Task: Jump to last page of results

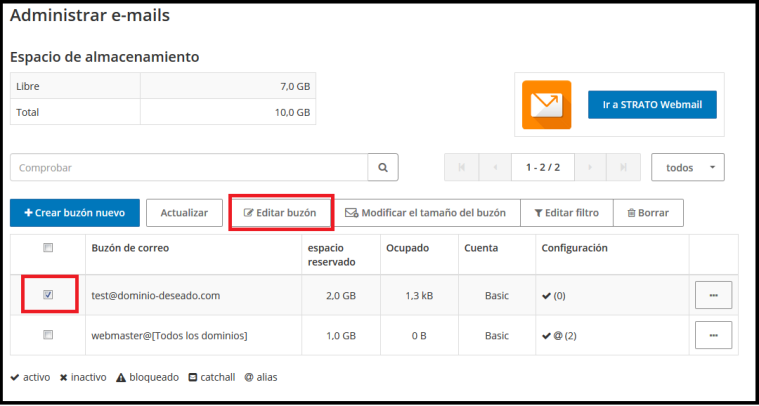Action: tap(624, 168)
